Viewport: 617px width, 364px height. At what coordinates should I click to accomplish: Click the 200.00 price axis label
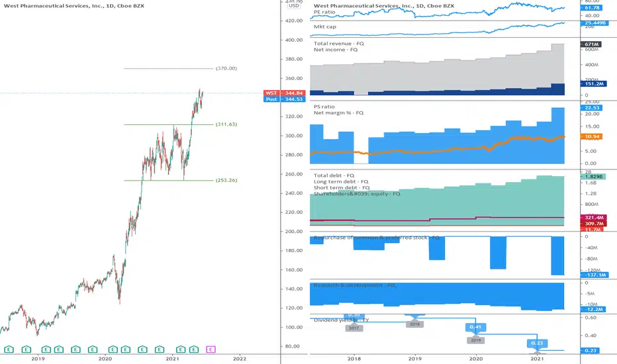click(294, 232)
